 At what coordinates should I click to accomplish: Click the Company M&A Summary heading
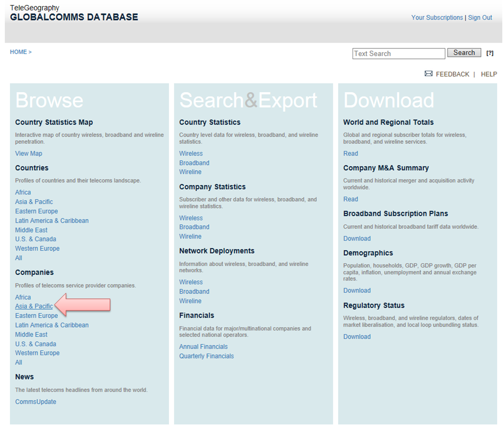[x=386, y=168]
